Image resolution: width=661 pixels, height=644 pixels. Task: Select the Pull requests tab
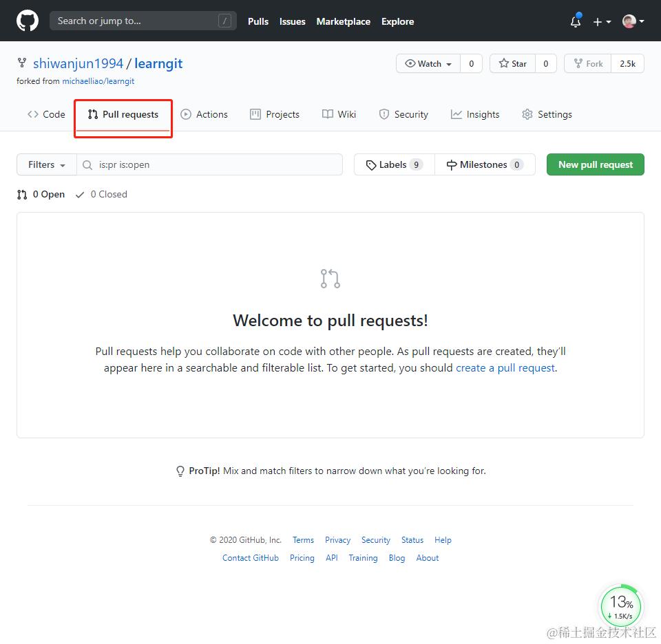coord(123,115)
